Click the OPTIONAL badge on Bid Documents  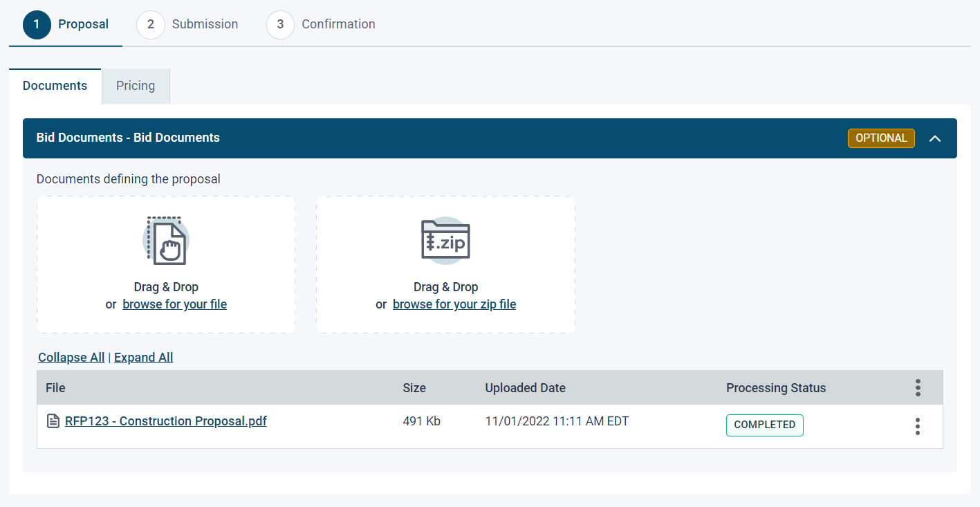click(x=881, y=138)
